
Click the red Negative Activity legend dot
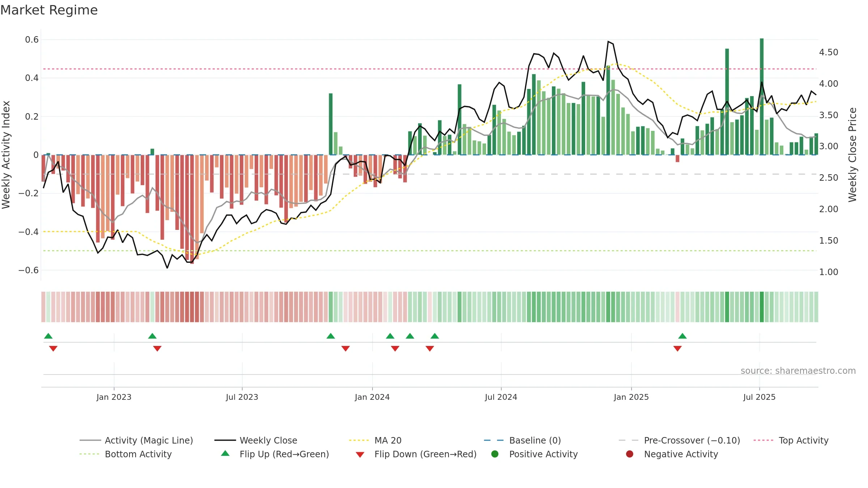pyautogui.click(x=630, y=454)
